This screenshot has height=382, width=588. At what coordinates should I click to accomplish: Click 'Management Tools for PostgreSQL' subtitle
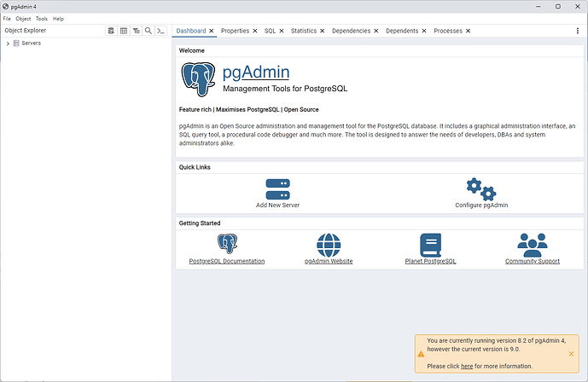[x=285, y=89]
